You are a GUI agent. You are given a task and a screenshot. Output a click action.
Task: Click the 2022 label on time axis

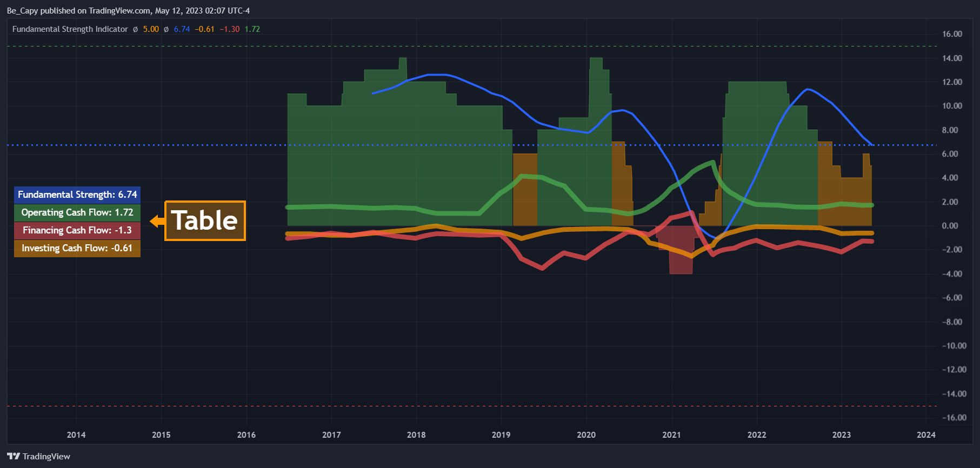tap(757, 434)
